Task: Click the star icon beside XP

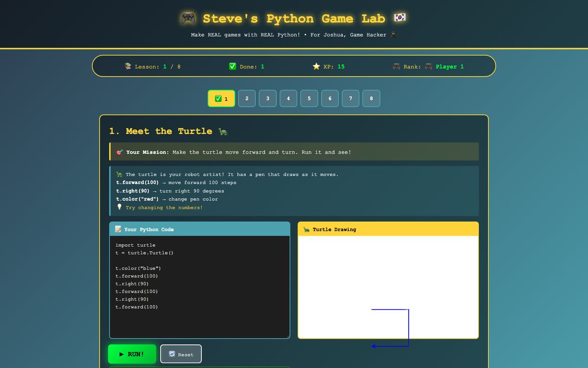Action: tap(316, 66)
